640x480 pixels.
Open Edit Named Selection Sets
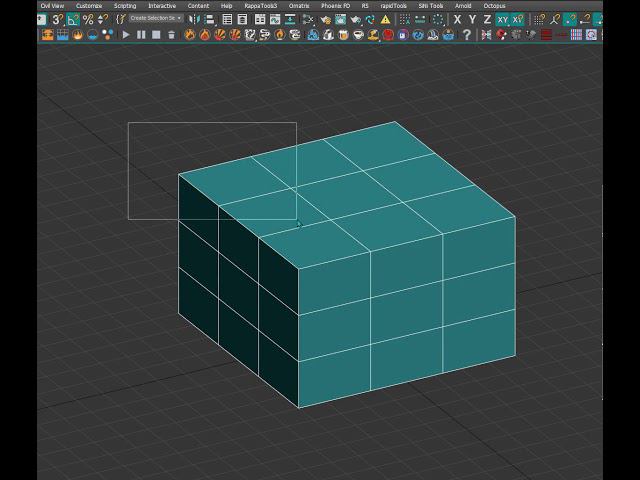[x=120, y=19]
